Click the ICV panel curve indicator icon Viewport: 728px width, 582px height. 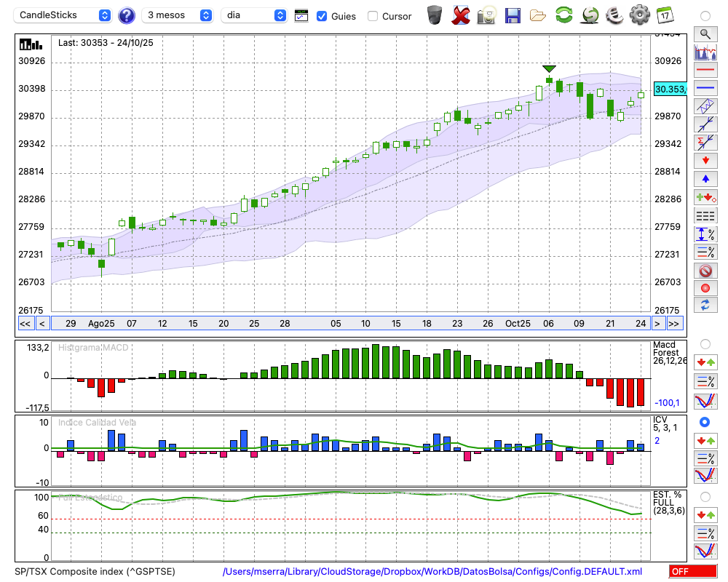[x=705, y=476]
